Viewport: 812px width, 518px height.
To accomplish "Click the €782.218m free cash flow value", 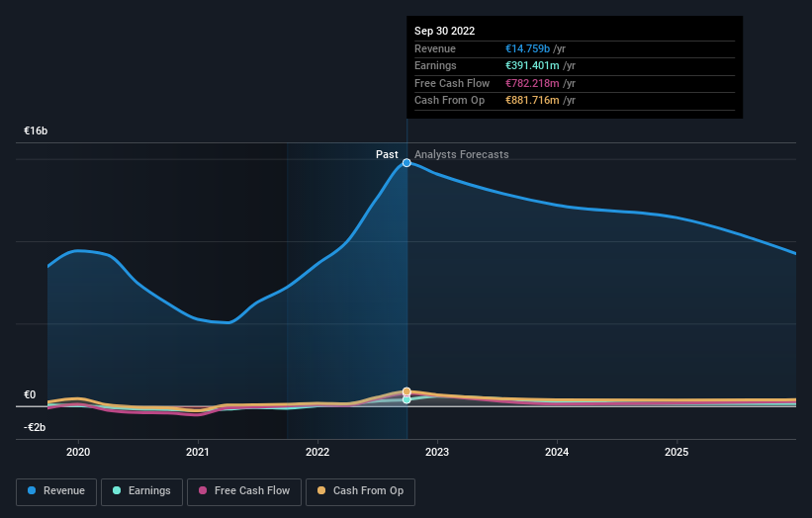I will (532, 83).
